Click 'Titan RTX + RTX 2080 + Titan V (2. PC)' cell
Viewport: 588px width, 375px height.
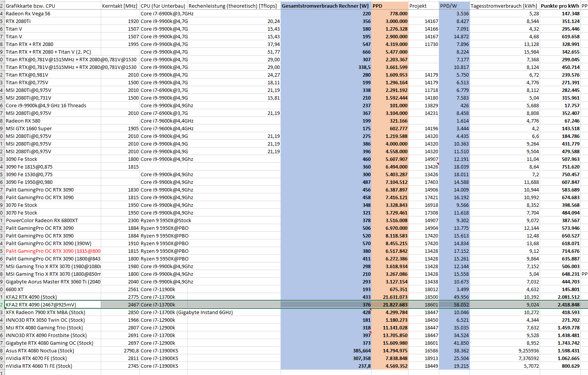click(x=53, y=52)
